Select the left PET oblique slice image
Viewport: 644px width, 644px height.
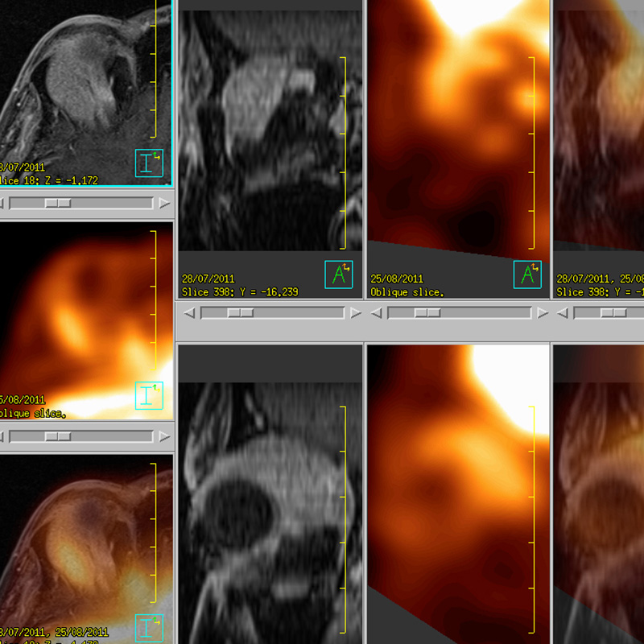pyautogui.click(x=86, y=320)
